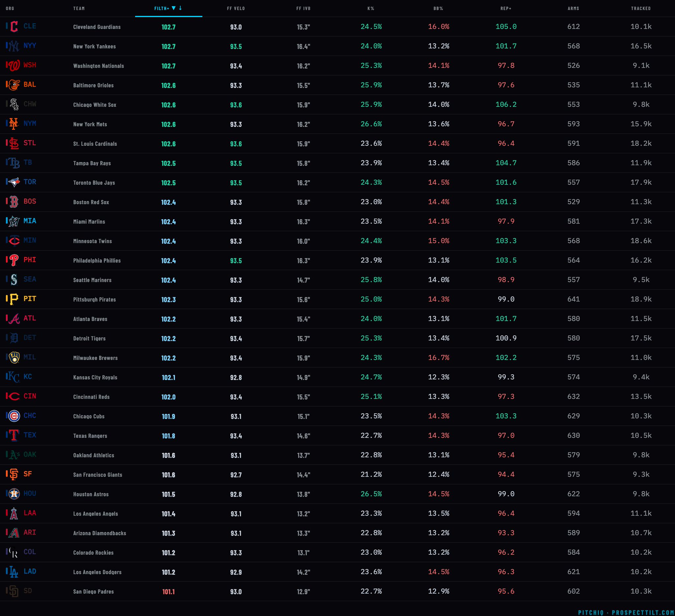
Task: Sort by TRACKED column header
Action: coord(641,8)
